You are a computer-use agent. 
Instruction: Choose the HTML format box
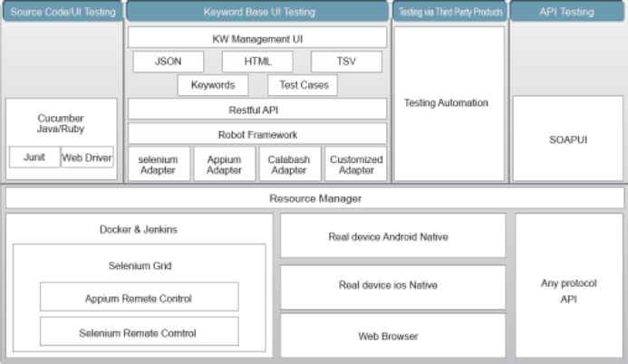point(257,62)
